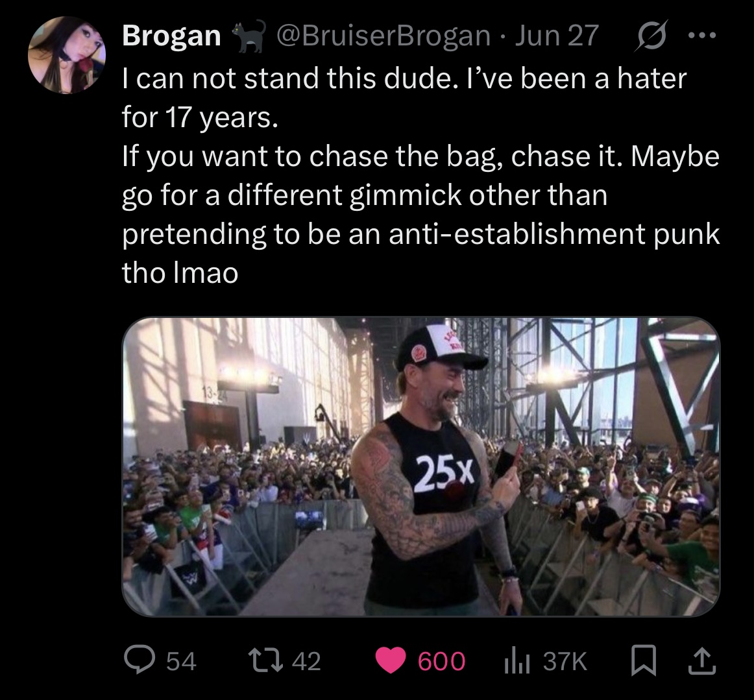The width and height of the screenshot is (754, 700).
Task: Click the 54 replies count
Action: (181, 661)
